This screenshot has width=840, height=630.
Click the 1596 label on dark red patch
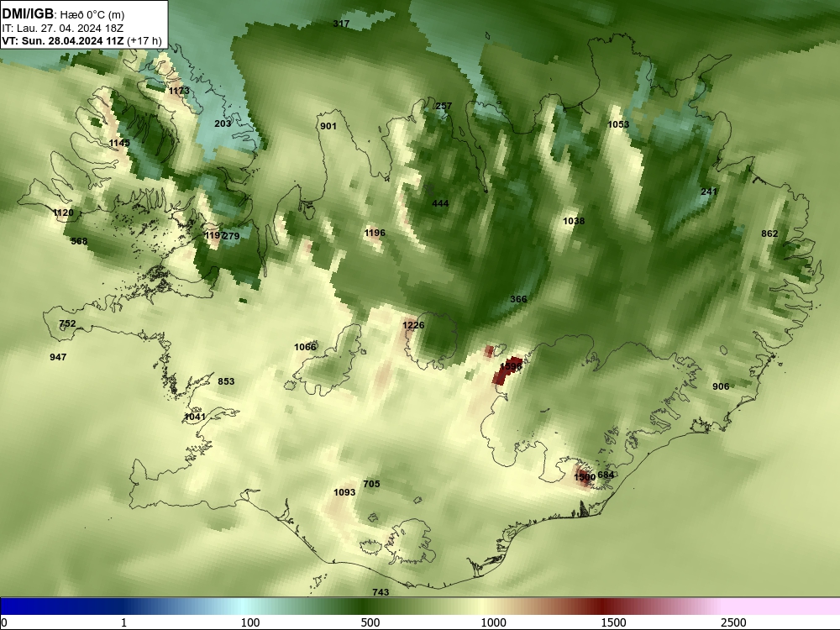tap(511, 367)
